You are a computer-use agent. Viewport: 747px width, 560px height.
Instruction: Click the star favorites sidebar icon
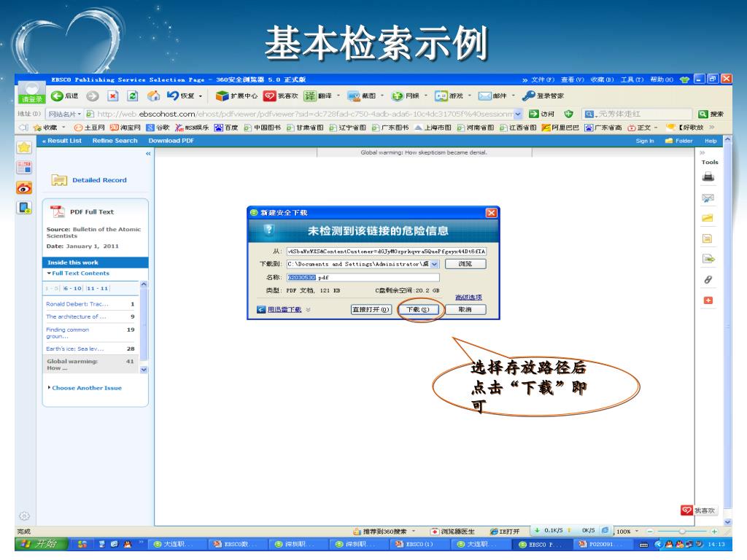click(x=24, y=147)
